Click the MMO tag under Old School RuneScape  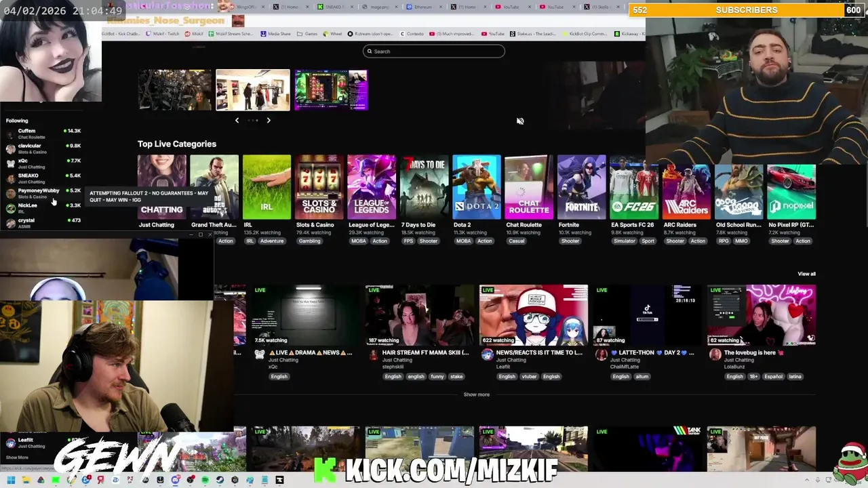click(x=741, y=241)
